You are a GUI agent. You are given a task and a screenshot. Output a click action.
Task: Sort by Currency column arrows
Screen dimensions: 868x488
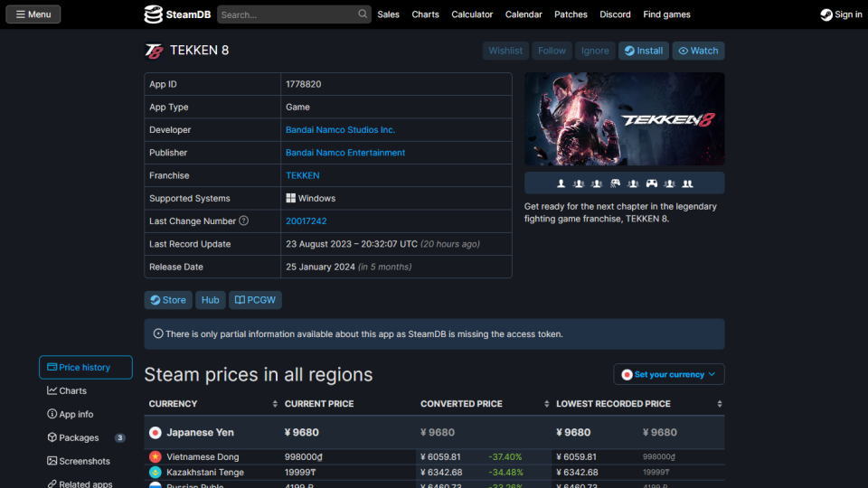coord(275,404)
